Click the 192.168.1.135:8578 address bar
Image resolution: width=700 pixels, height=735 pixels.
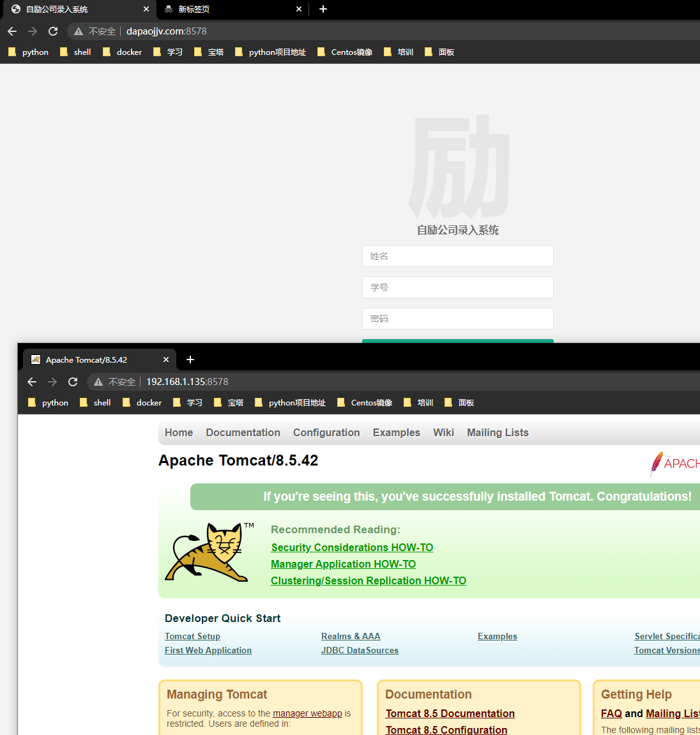coord(394,382)
